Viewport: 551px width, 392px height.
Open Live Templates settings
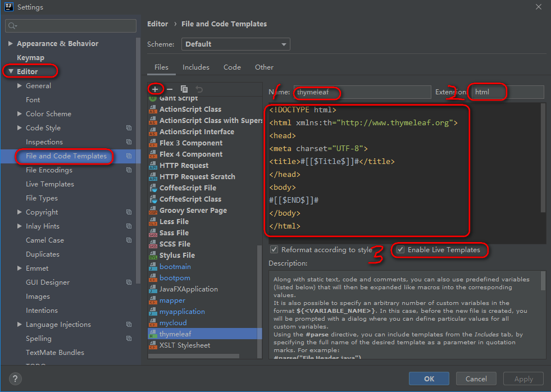pyautogui.click(x=50, y=184)
